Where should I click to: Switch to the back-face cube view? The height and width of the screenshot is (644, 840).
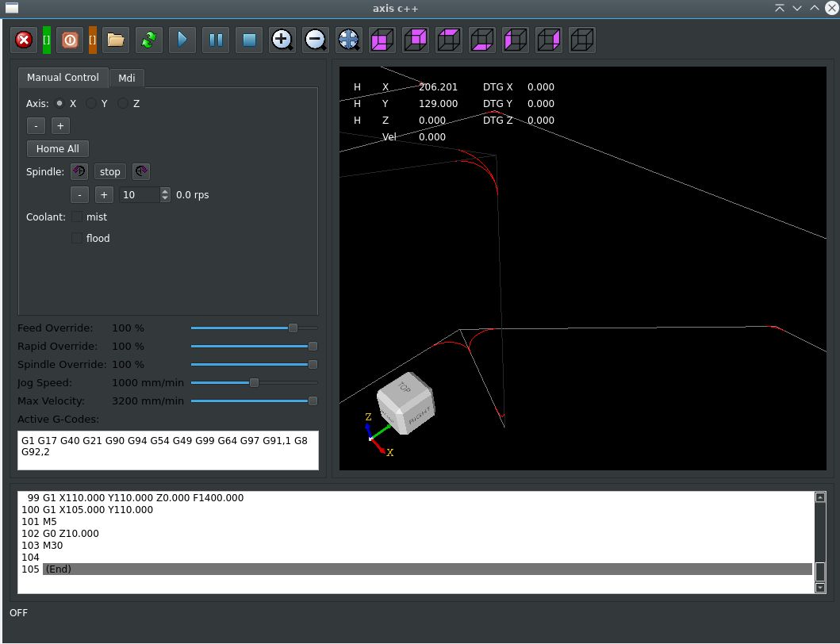[416, 40]
